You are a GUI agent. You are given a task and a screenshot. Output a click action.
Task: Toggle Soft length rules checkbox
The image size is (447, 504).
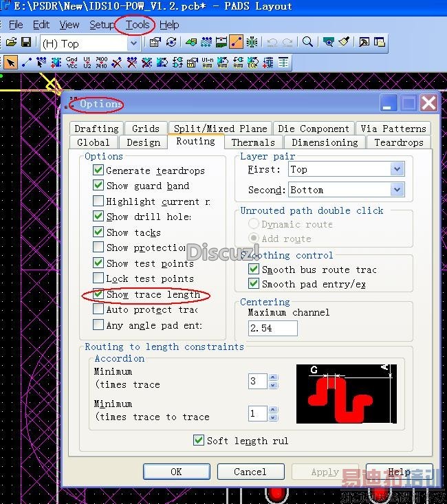[199, 440]
